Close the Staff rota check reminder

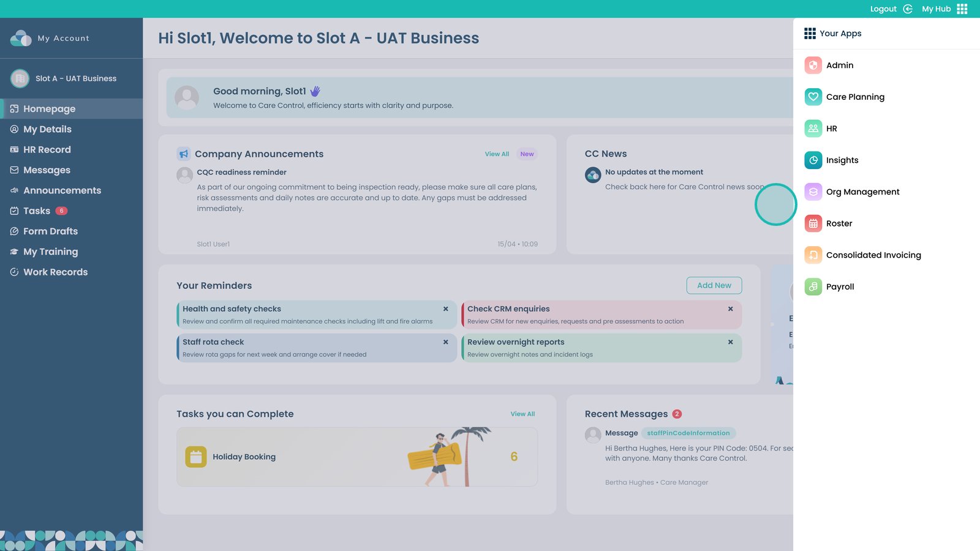click(x=445, y=342)
